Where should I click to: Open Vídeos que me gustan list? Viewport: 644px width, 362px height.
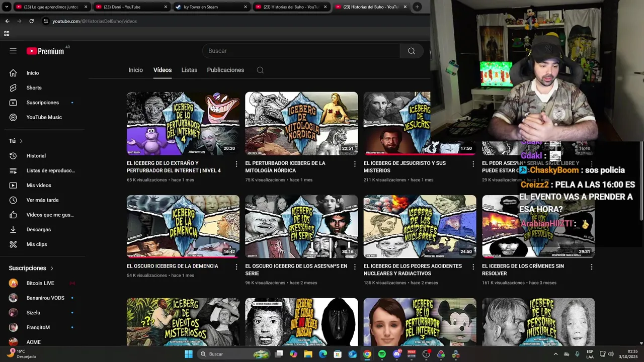point(43,215)
